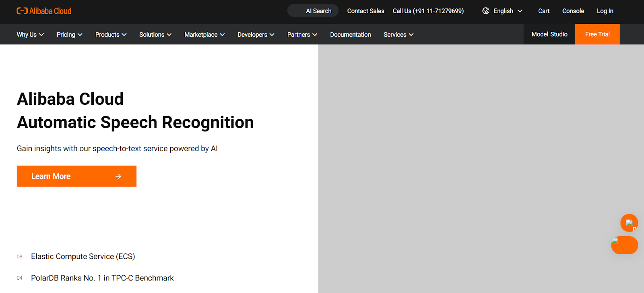
Task: Open the round orange floating chat button
Action: (629, 223)
